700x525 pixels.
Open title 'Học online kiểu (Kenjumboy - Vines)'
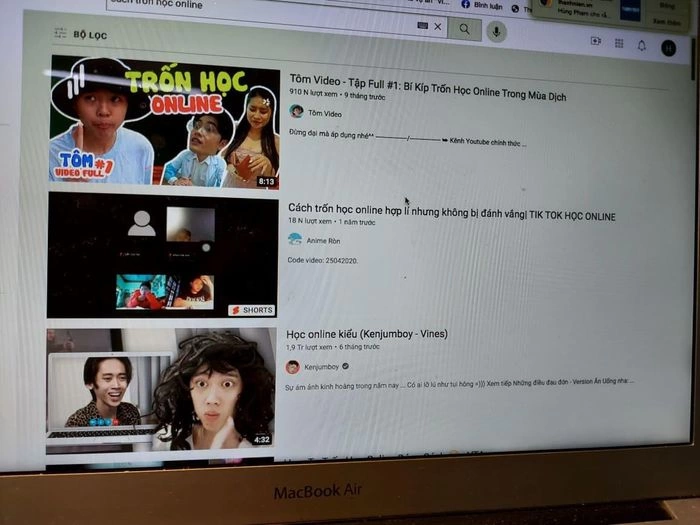[x=367, y=334]
